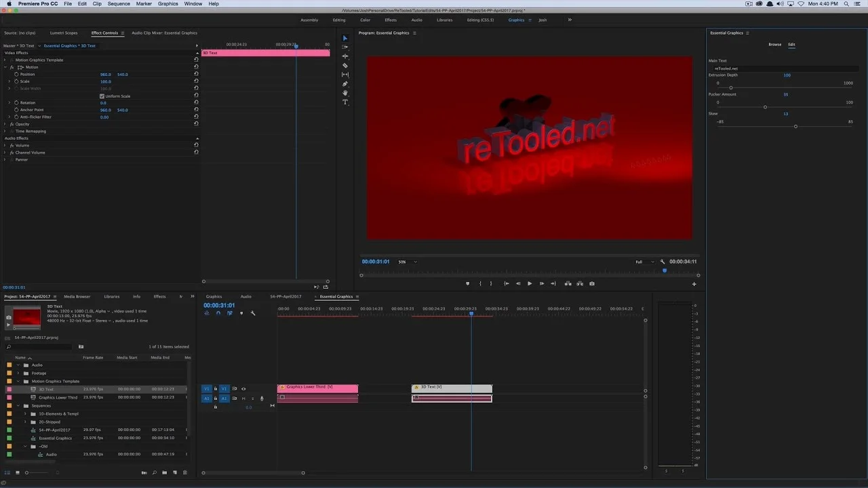This screenshot has height=488, width=868.
Task: Expand Footage bin
Action: pyautogui.click(x=18, y=373)
